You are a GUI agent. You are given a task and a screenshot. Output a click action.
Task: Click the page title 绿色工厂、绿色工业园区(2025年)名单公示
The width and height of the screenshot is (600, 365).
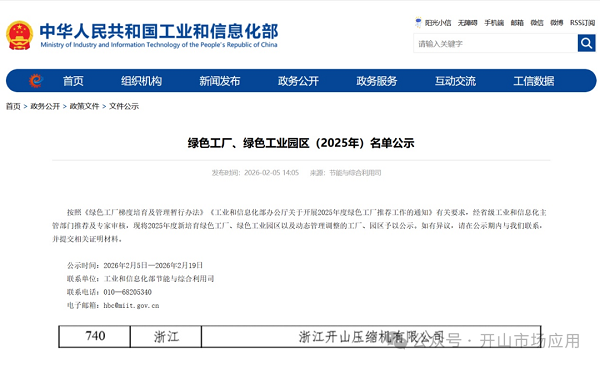[301, 143]
